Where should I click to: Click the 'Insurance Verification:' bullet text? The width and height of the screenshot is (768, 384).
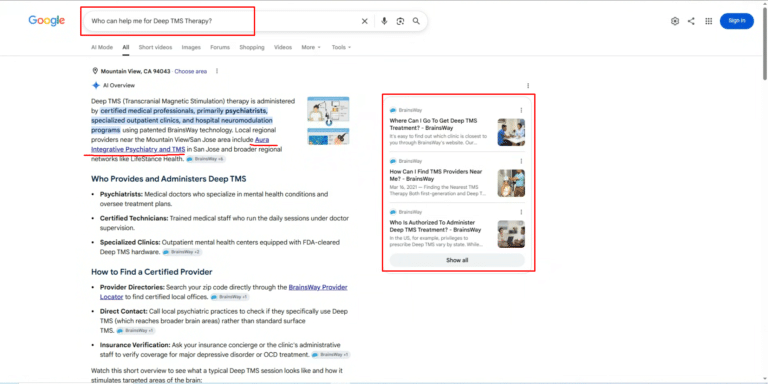pos(135,345)
